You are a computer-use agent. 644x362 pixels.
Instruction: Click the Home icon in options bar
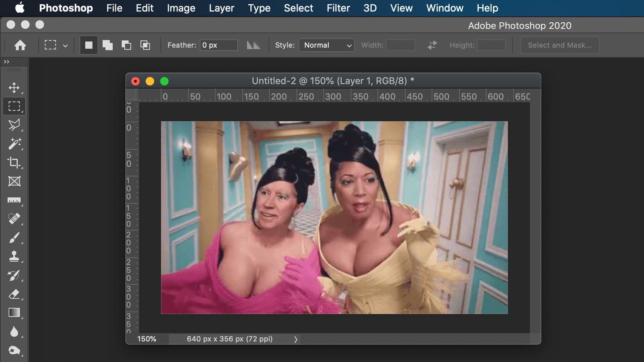pos(20,45)
